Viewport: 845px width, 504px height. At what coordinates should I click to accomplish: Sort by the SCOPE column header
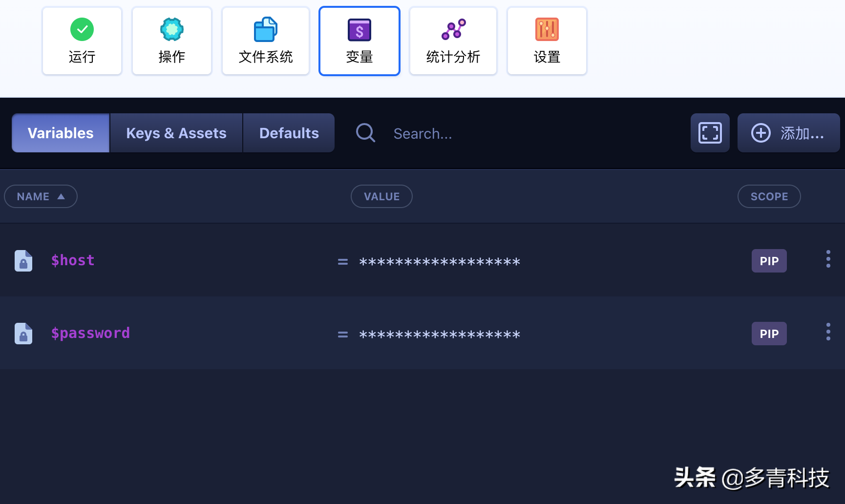pyautogui.click(x=769, y=196)
